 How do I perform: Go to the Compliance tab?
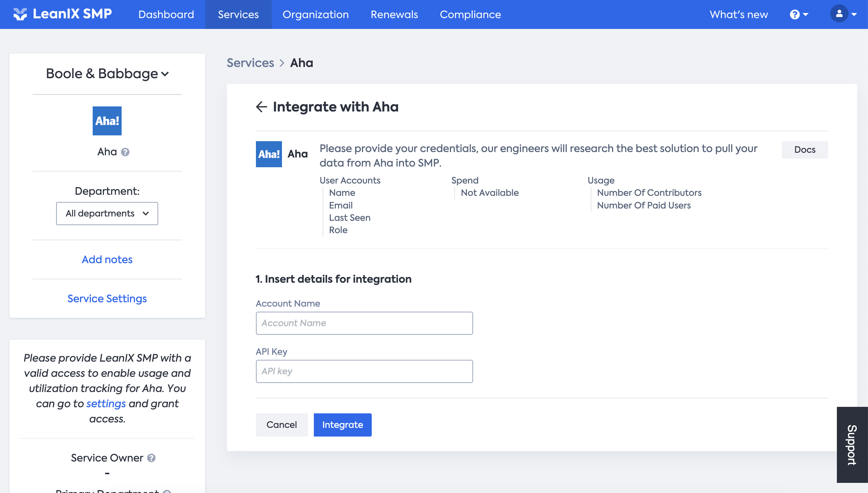(x=470, y=14)
